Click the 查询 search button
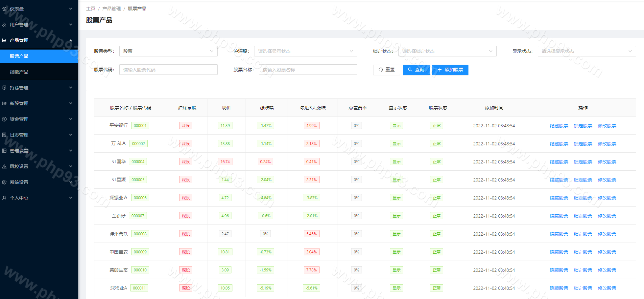This screenshot has width=644, height=299. [x=416, y=70]
